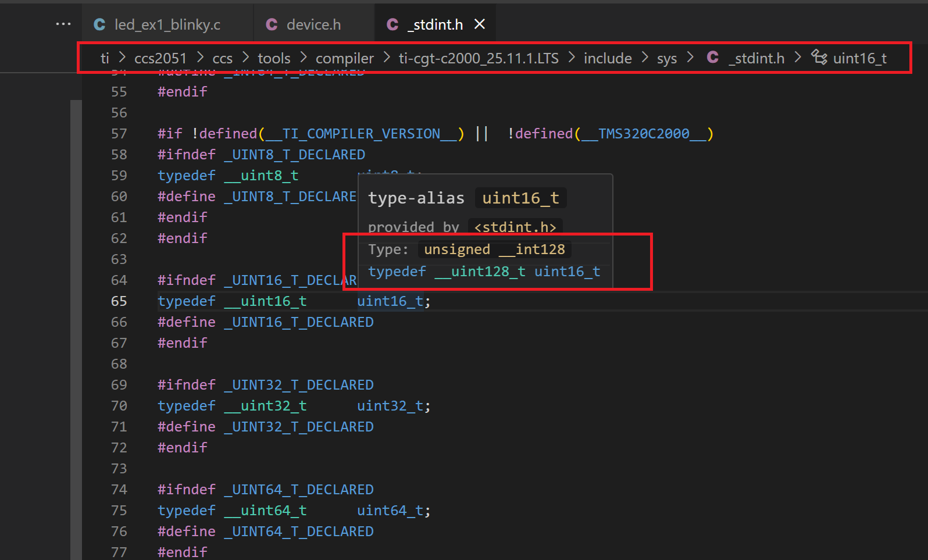This screenshot has height=560, width=928.
Task: Click the C file icon on led_ex1_blinky.c tab
Action: 99,24
